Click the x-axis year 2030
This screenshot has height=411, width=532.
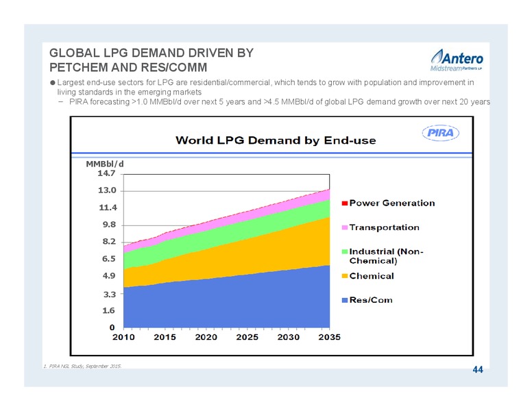[289, 337]
